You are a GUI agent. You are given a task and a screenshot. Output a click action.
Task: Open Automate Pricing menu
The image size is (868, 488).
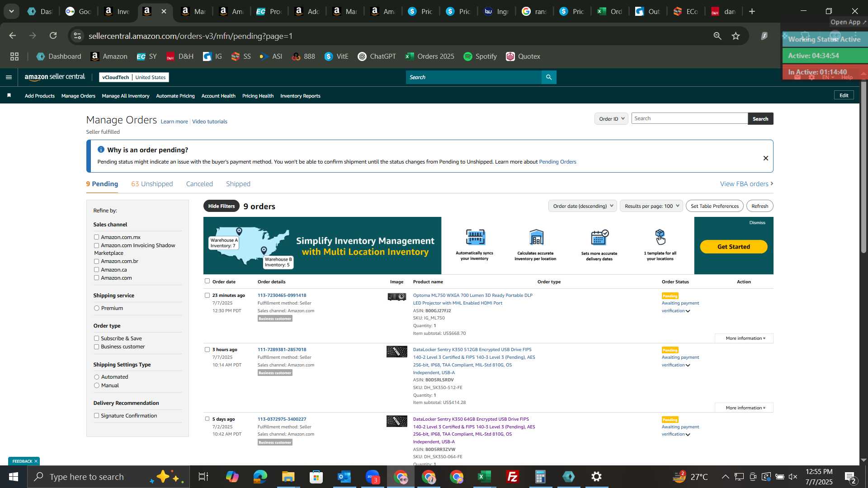(175, 96)
